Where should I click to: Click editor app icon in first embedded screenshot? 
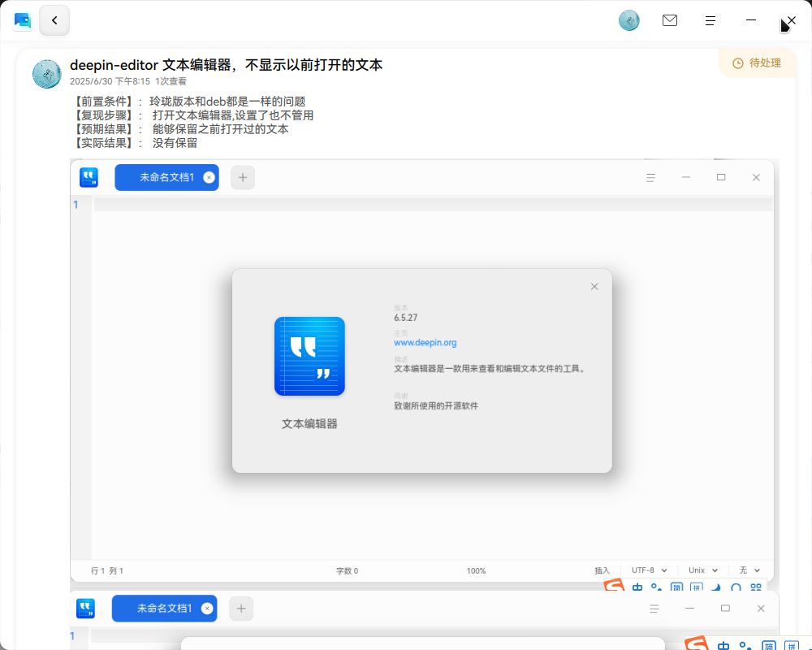click(x=89, y=178)
